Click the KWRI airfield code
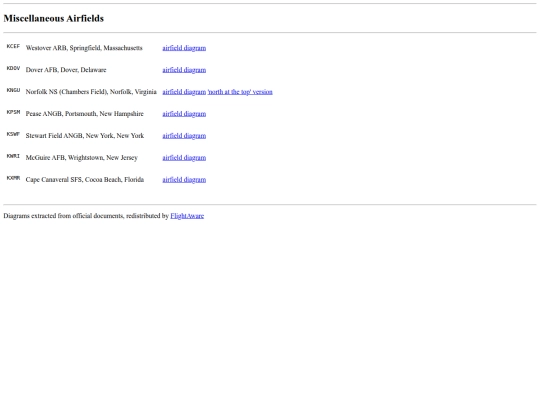 (13, 156)
